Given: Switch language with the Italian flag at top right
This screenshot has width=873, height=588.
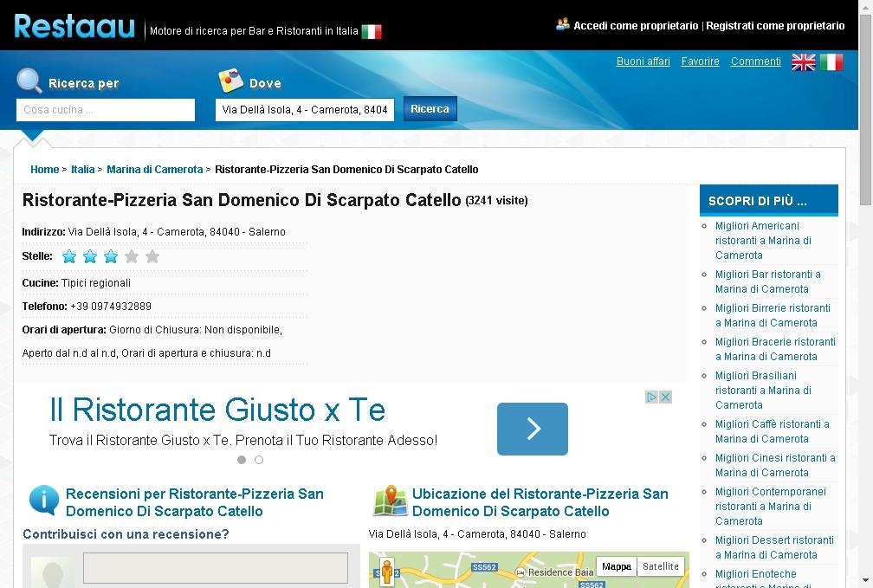Looking at the screenshot, I should 831,61.
